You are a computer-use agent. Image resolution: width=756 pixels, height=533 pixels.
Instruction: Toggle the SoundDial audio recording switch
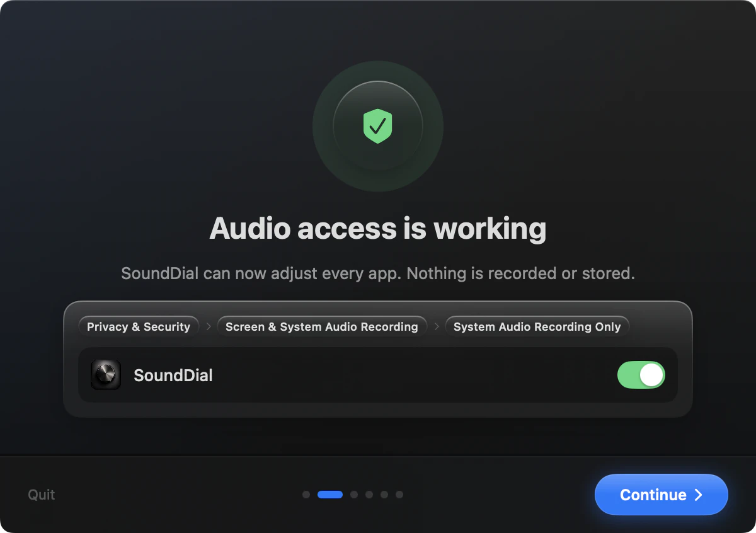tap(641, 375)
